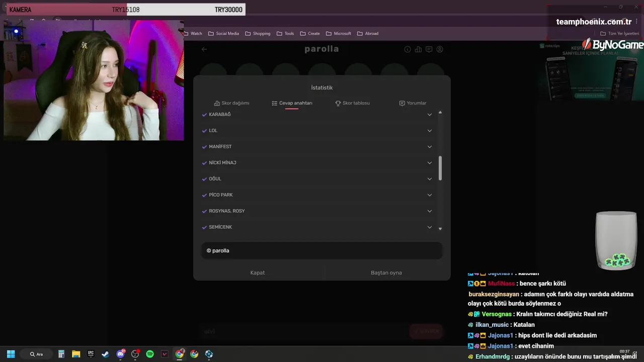Select the Cevap anahtarı tab

coord(292,103)
